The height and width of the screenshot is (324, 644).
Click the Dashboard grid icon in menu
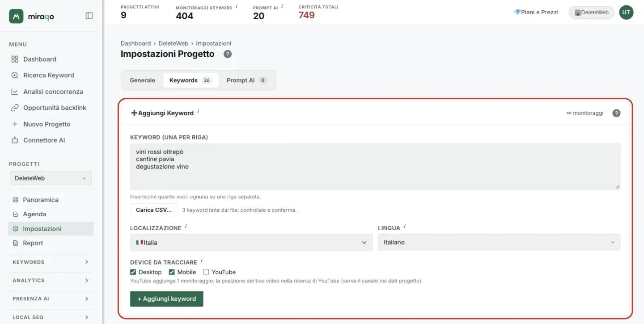click(15, 59)
